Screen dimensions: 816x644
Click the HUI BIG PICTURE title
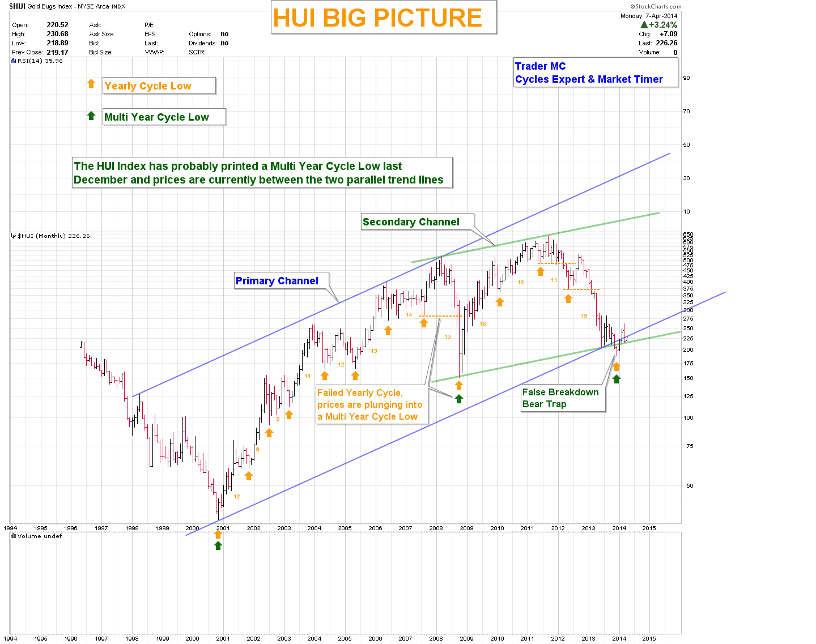377,18
